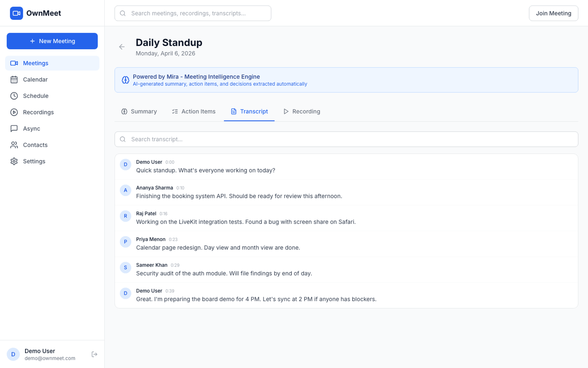Click the Daily Standup heading
The width and height of the screenshot is (588, 368).
tap(169, 42)
